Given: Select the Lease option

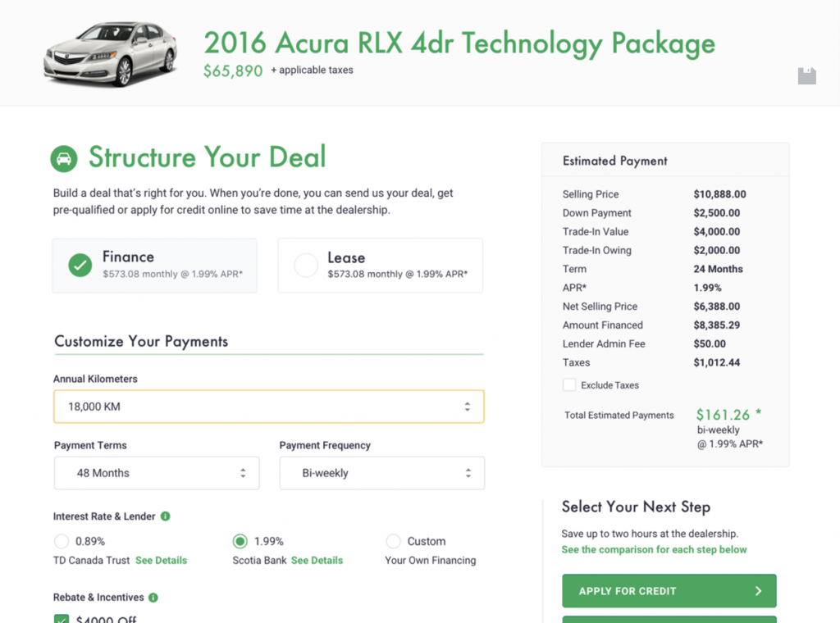Looking at the screenshot, I should [x=306, y=265].
